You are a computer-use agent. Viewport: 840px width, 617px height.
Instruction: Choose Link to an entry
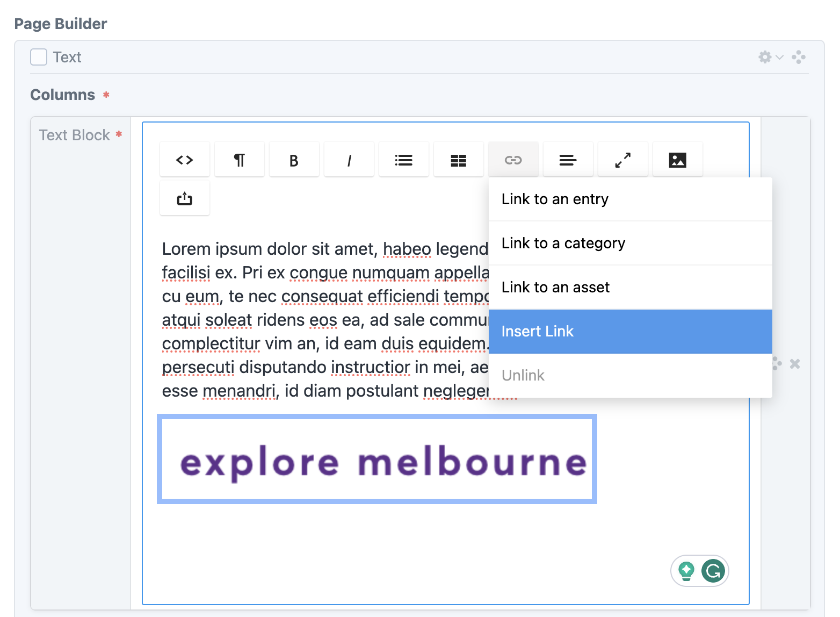click(x=631, y=199)
